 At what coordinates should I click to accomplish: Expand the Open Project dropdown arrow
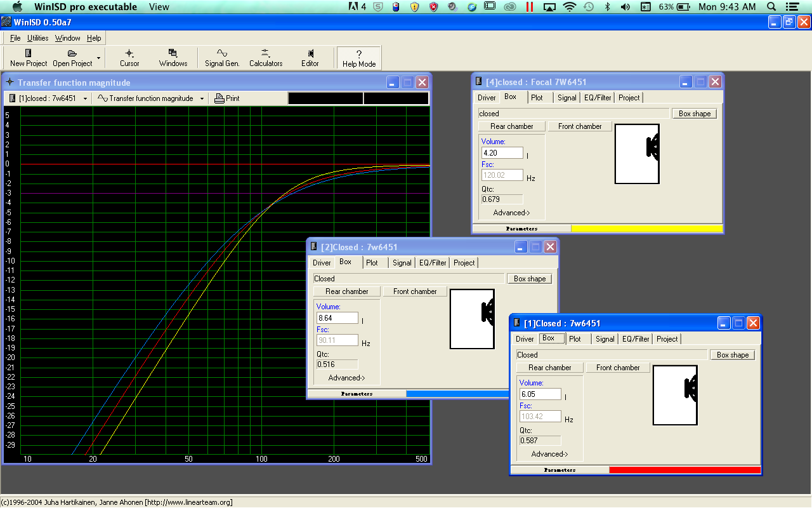pyautogui.click(x=98, y=58)
